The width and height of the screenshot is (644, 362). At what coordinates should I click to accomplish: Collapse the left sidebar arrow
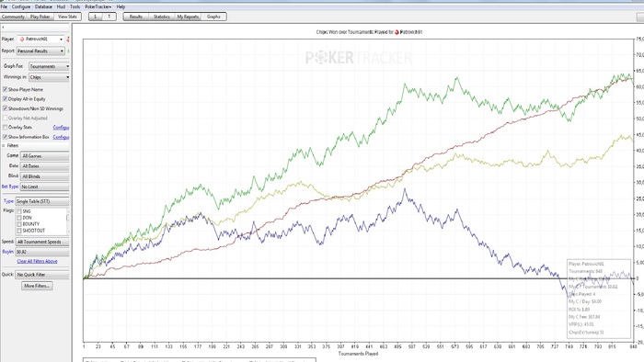coord(3,27)
